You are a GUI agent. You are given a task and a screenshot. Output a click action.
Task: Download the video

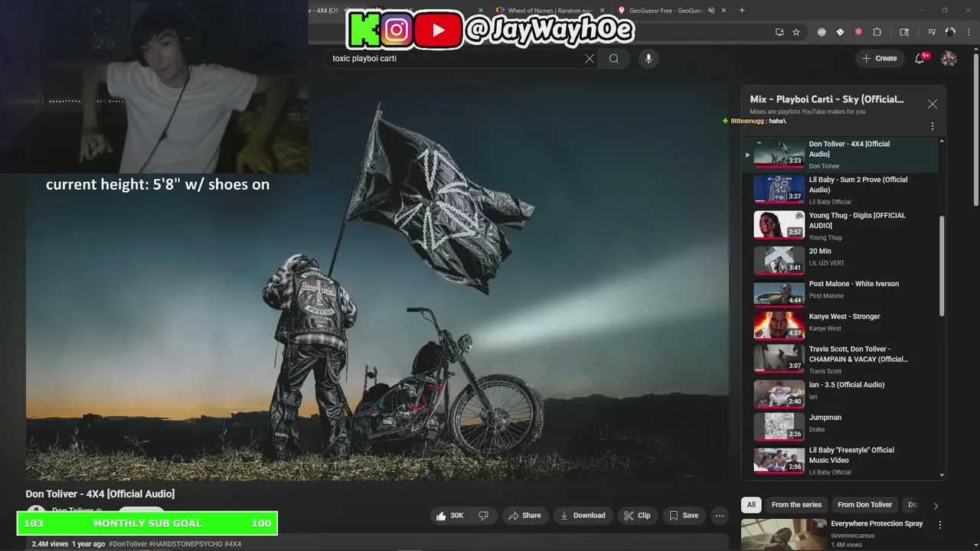point(583,516)
